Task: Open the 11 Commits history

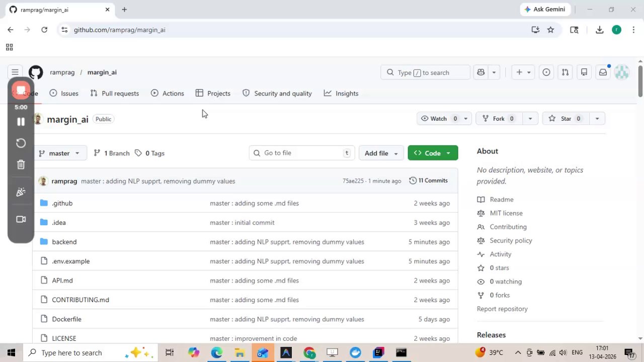Action: tap(429, 180)
